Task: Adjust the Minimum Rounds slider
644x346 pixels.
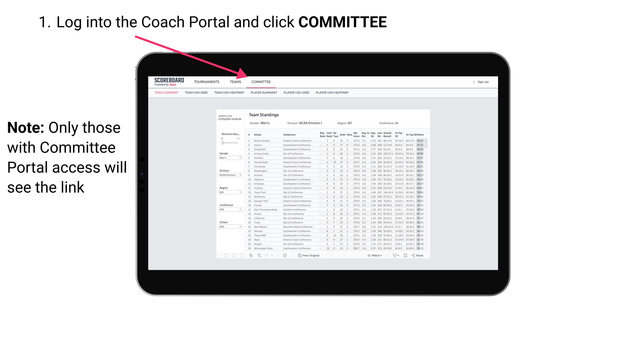Action: [222, 143]
